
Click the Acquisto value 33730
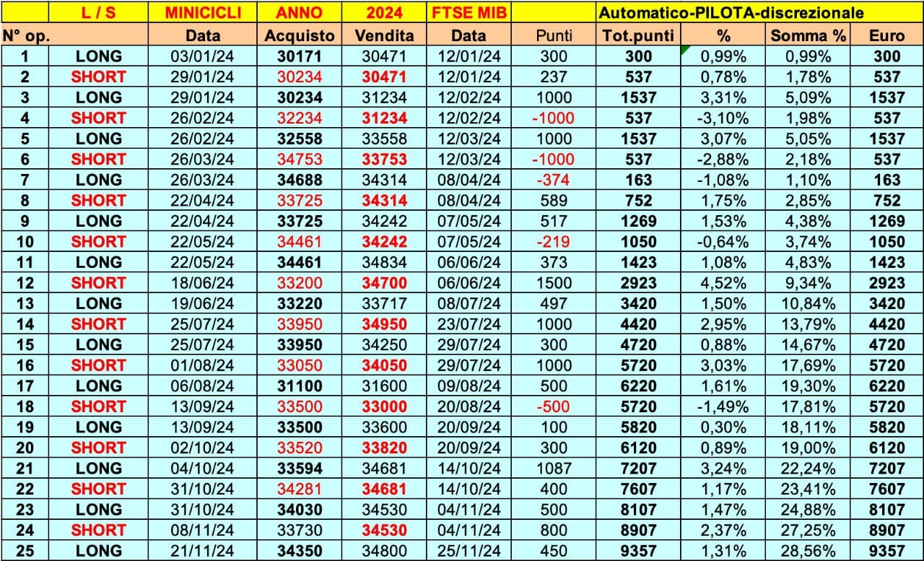tap(300, 530)
